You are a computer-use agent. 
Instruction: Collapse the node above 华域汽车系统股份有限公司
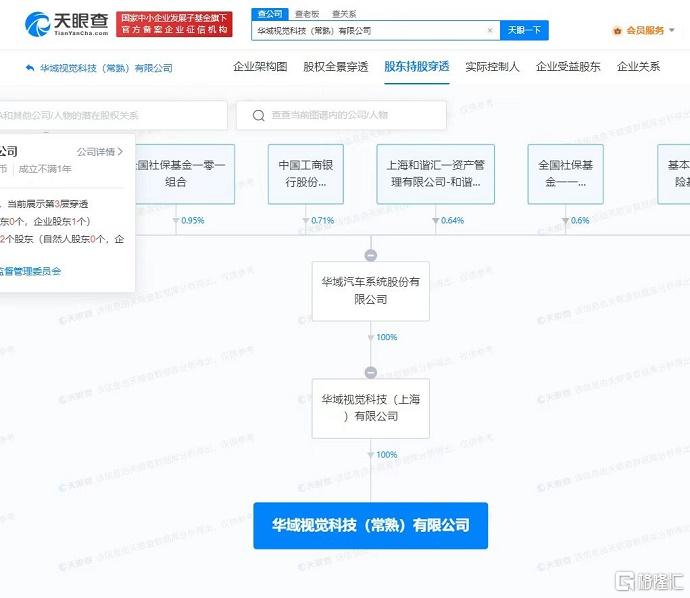pyautogui.click(x=371, y=255)
